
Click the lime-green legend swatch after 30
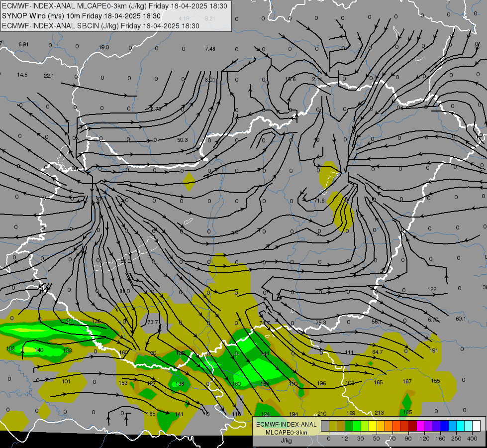tap(365, 426)
